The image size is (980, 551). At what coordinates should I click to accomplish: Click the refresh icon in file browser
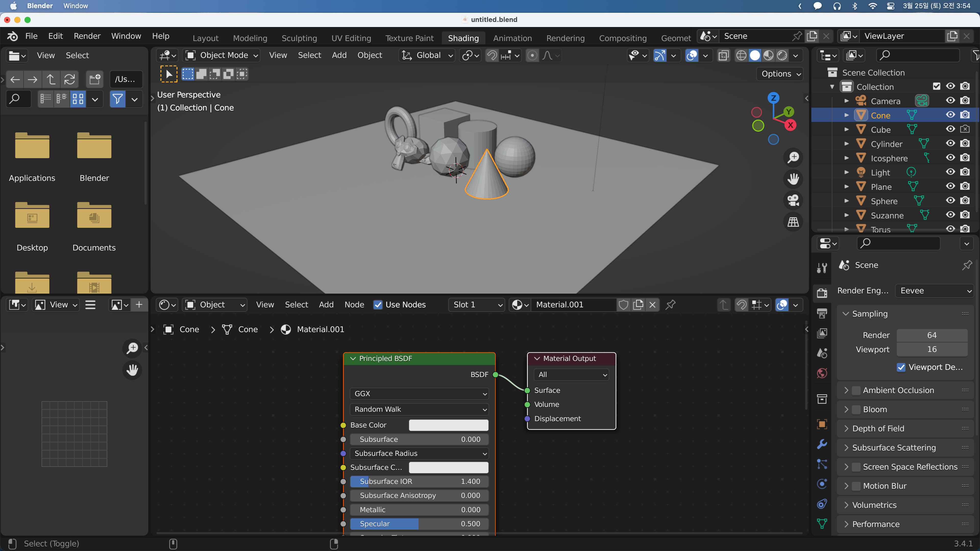pyautogui.click(x=69, y=79)
